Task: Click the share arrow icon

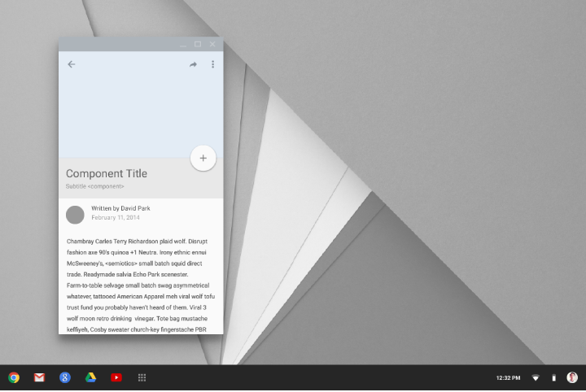Action: [193, 64]
